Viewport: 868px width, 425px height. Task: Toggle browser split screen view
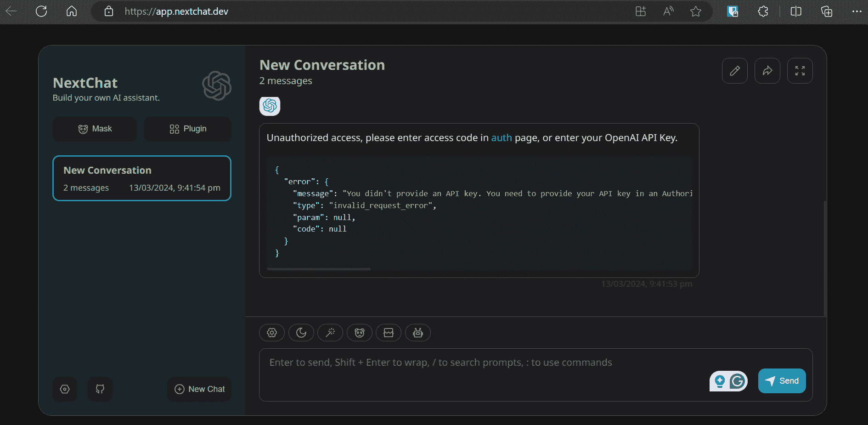tap(796, 11)
